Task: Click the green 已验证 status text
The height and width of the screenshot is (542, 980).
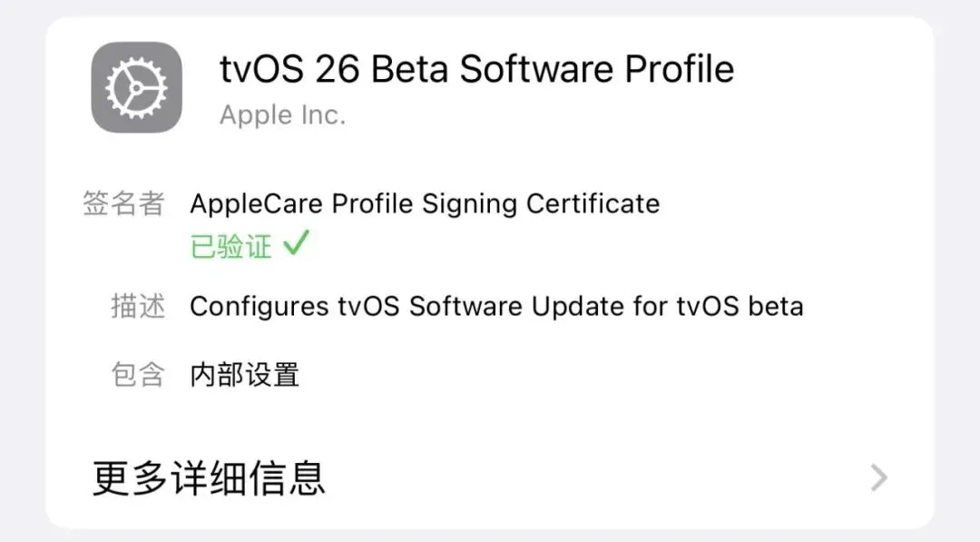Action: pos(230,246)
